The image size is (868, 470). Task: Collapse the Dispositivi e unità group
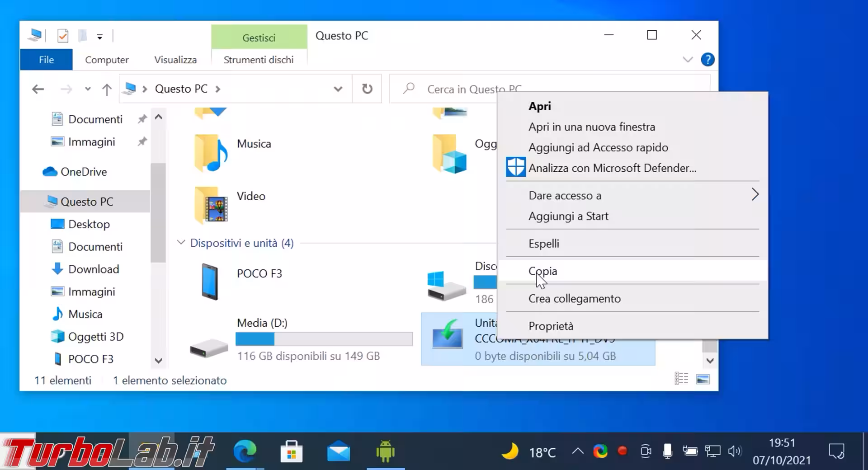pos(181,243)
